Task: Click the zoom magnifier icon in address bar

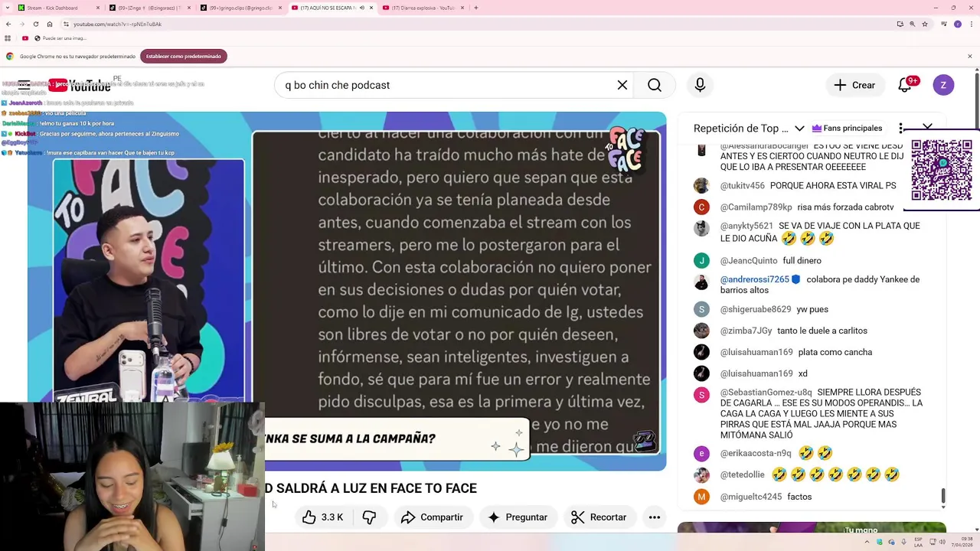Action: click(912, 24)
